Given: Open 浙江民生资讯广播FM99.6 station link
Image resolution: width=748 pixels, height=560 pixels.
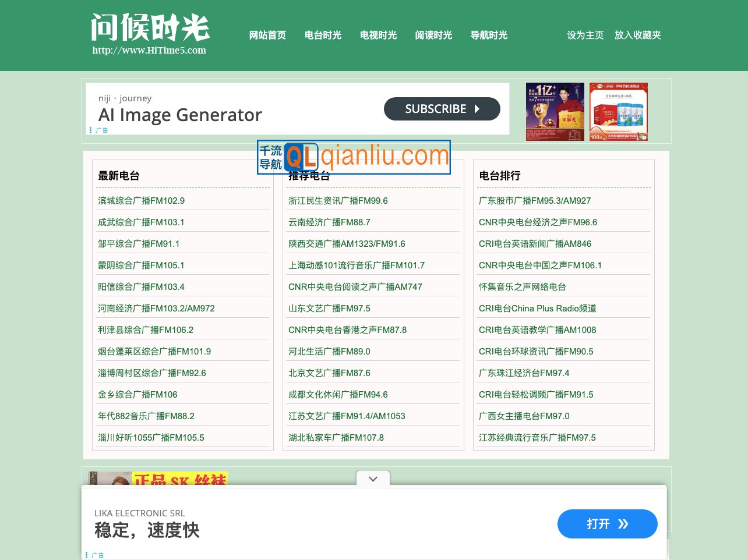Looking at the screenshot, I should 338,200.
